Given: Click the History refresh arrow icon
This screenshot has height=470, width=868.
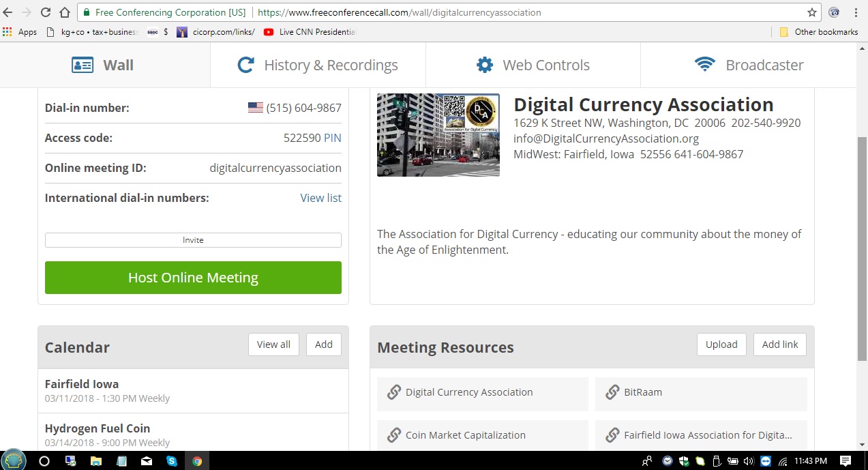Looking at the screenshot, I should pyautogui.click(x=245, y=65).
